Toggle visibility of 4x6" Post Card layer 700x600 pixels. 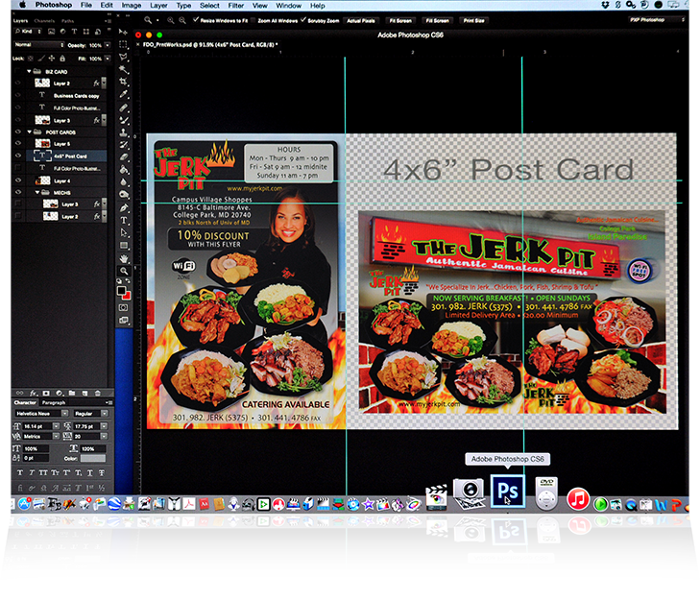[18, 156]
